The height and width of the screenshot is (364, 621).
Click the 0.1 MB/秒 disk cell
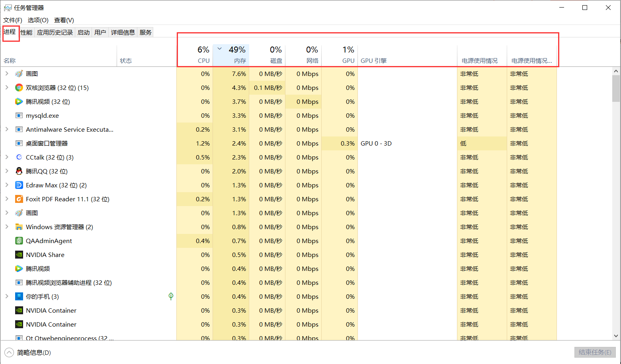[267, 88]
